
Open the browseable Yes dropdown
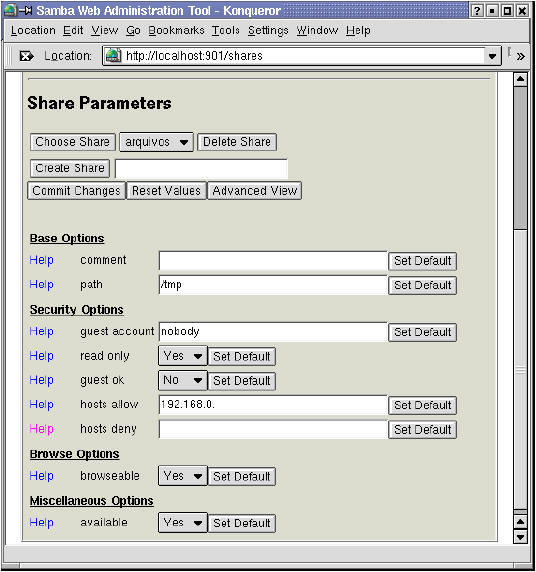(183, 476)
